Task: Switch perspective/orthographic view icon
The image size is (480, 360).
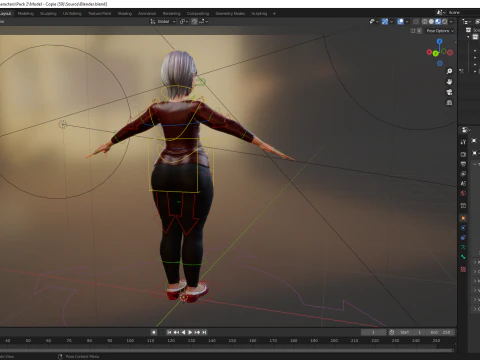Action: (449, 102)
